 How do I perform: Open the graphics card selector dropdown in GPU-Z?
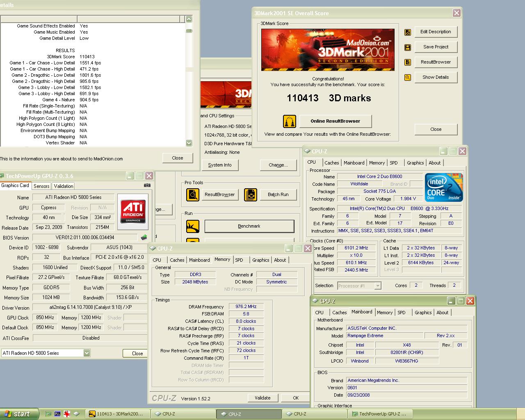pyautogui.click(x=87, y=353)
